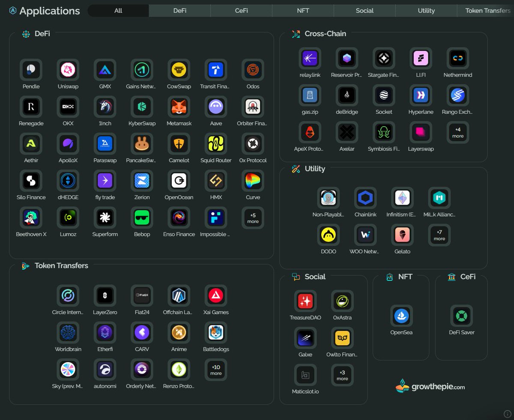Select the Metamask fox icon
514x420 pixels.
(179, 107)
